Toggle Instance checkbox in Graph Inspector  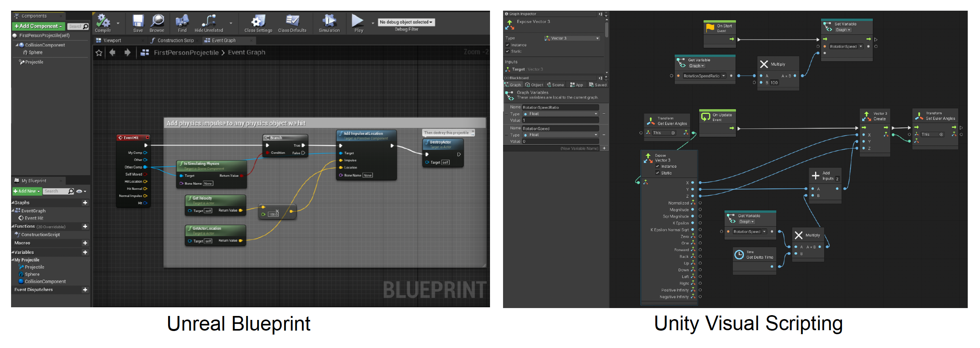tap(507, 45)
